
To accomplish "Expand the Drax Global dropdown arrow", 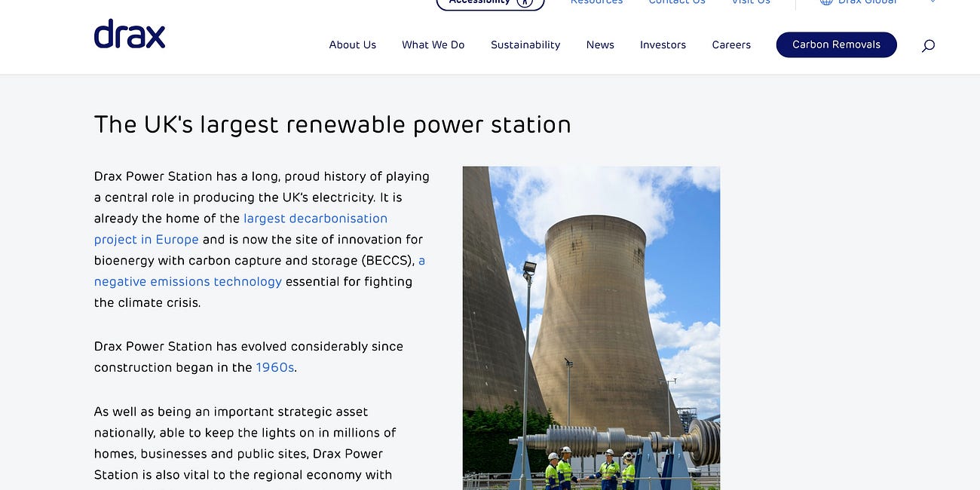I will pyautogui.click(x=933, y=2).
